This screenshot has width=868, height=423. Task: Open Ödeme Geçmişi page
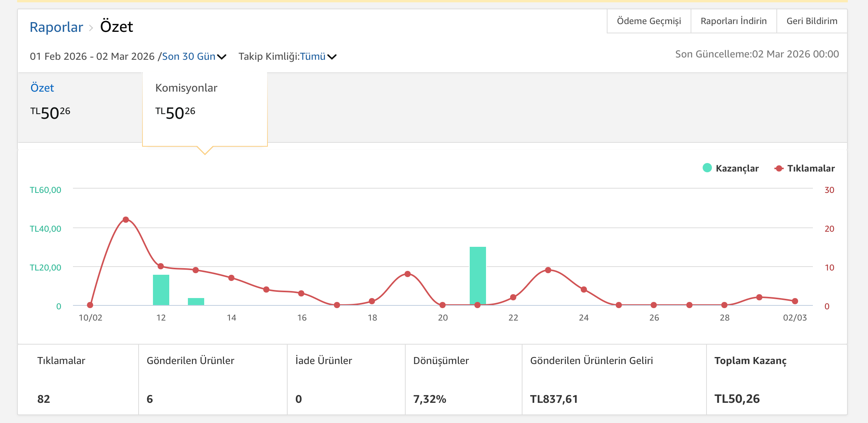649,21
